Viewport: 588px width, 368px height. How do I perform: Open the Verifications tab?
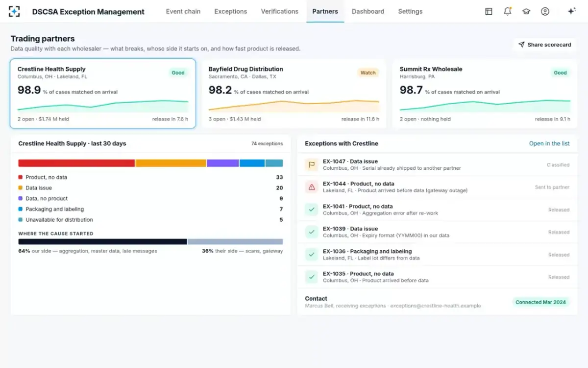[280, 11]
